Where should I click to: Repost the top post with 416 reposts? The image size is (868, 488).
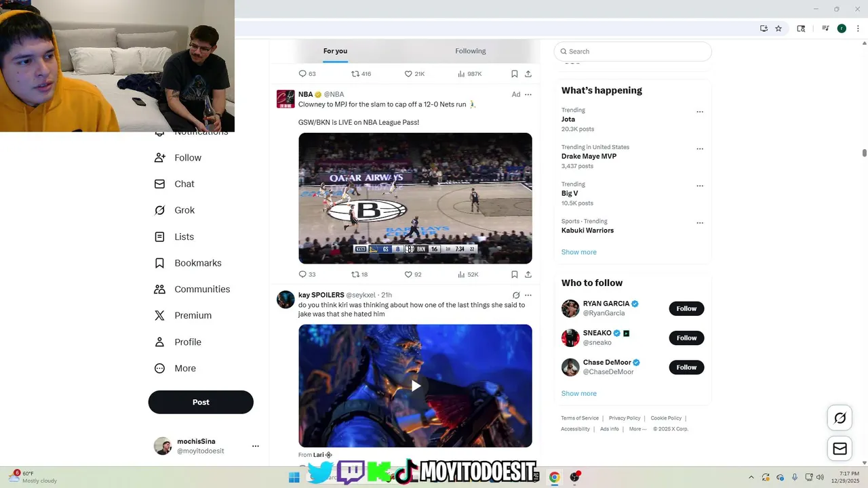coord(361,74)
